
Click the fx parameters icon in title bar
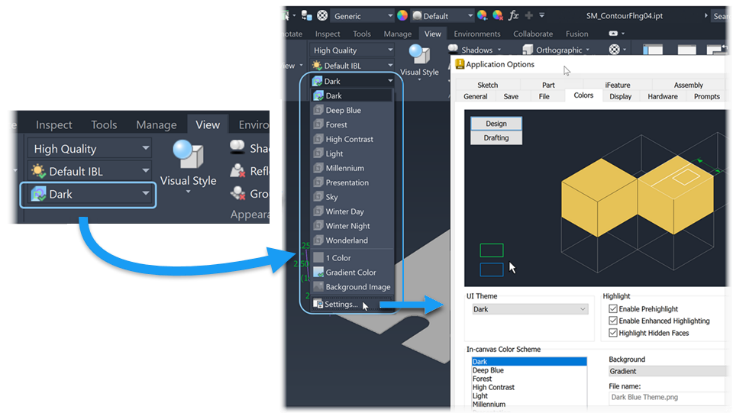click(513, 15)
